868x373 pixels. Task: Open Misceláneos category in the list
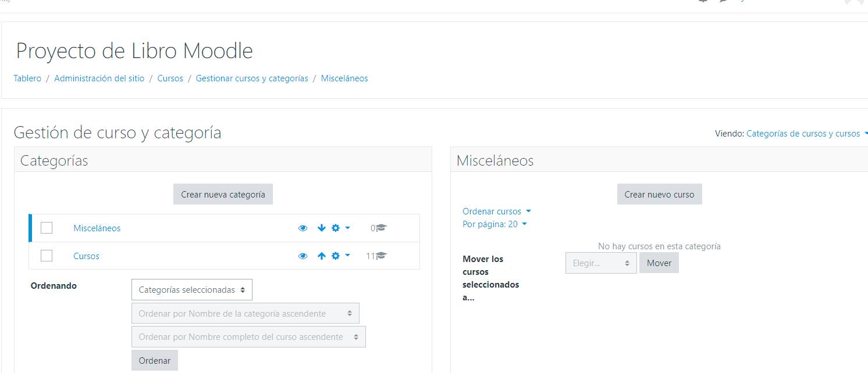97,228
